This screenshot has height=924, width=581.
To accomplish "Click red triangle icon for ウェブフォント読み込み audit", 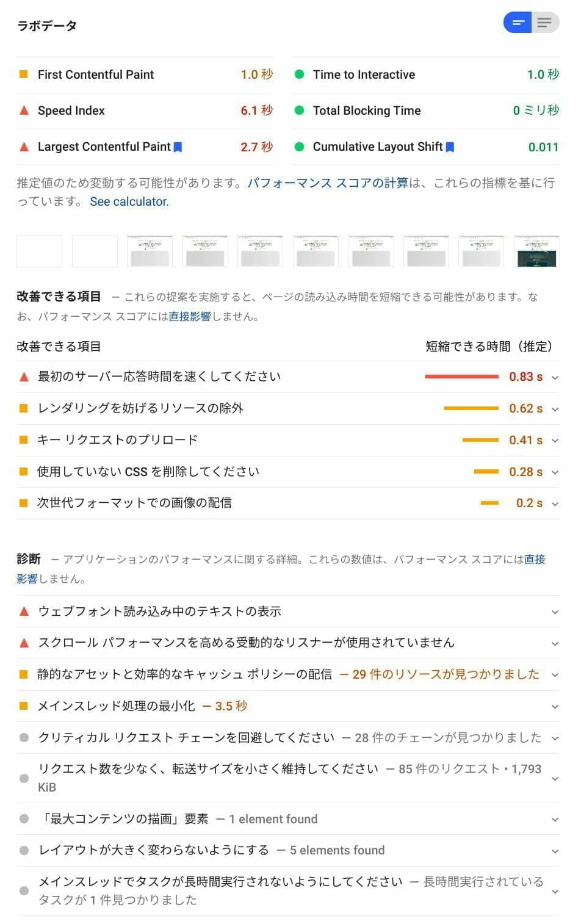I will click(24, 611).
